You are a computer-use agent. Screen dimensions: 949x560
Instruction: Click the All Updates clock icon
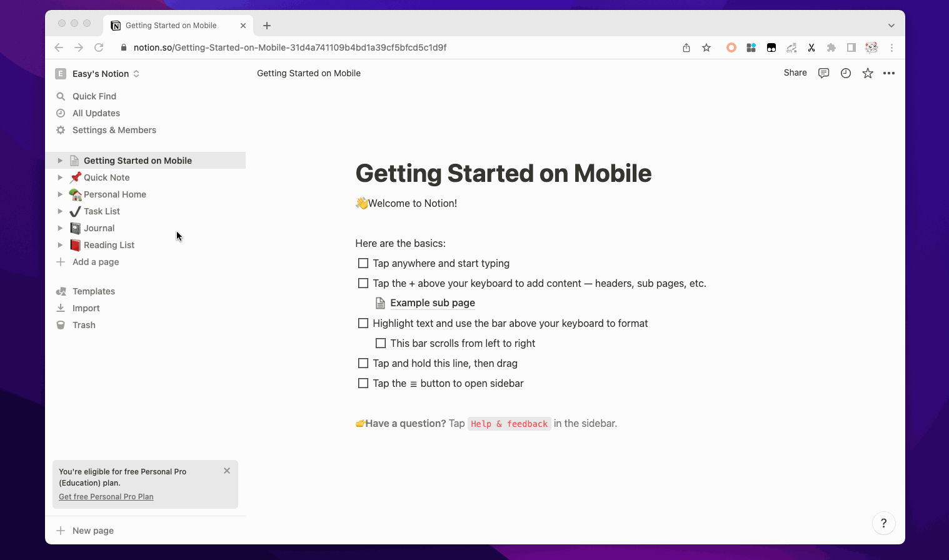click(x=61, y=113)
